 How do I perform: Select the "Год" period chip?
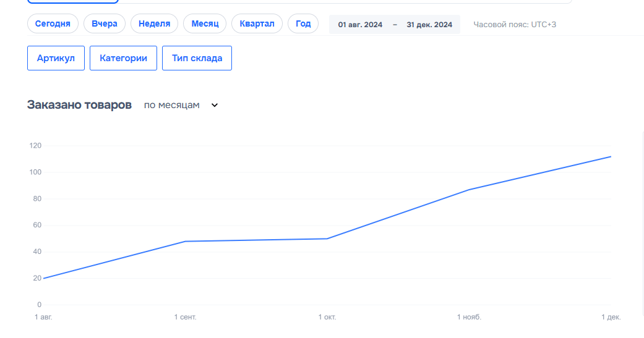pos(303,24)
